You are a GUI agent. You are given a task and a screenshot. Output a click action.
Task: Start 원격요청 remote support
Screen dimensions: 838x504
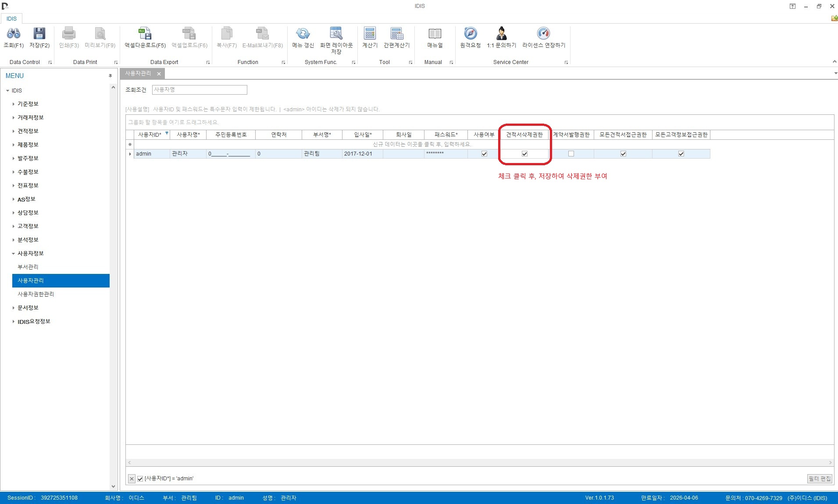tap(470, 34)
